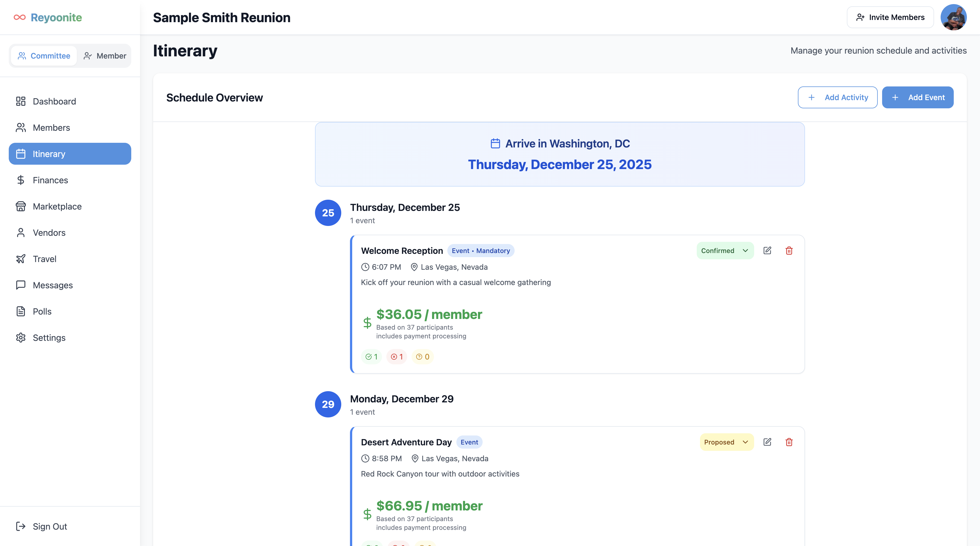Viewport: 980px width, 546px height.
Task: Switch to Committee view
Action: [x=44, y=56]
